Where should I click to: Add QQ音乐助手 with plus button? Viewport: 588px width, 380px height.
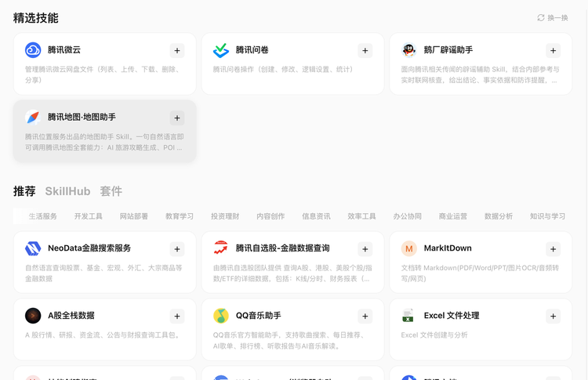coord(365,317)
